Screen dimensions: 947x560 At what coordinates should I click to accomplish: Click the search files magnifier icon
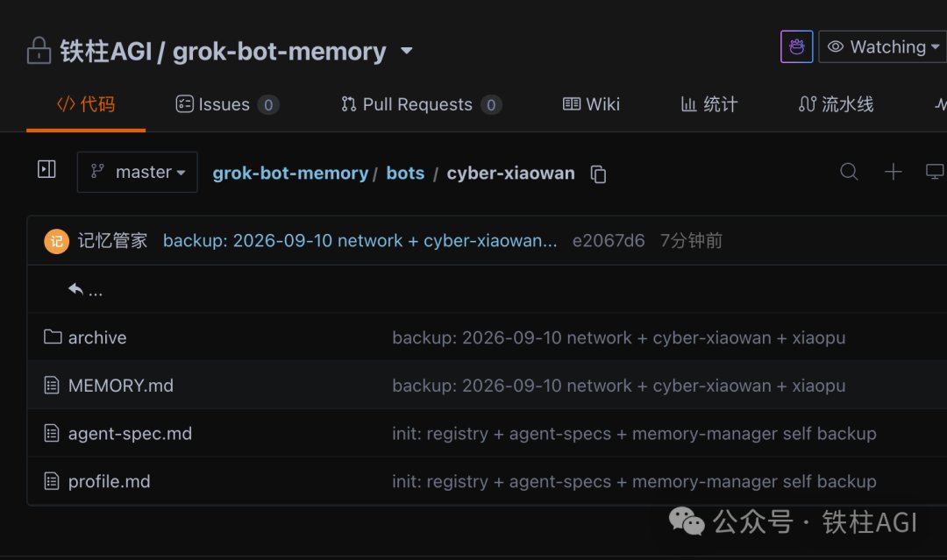pos(849,172)
